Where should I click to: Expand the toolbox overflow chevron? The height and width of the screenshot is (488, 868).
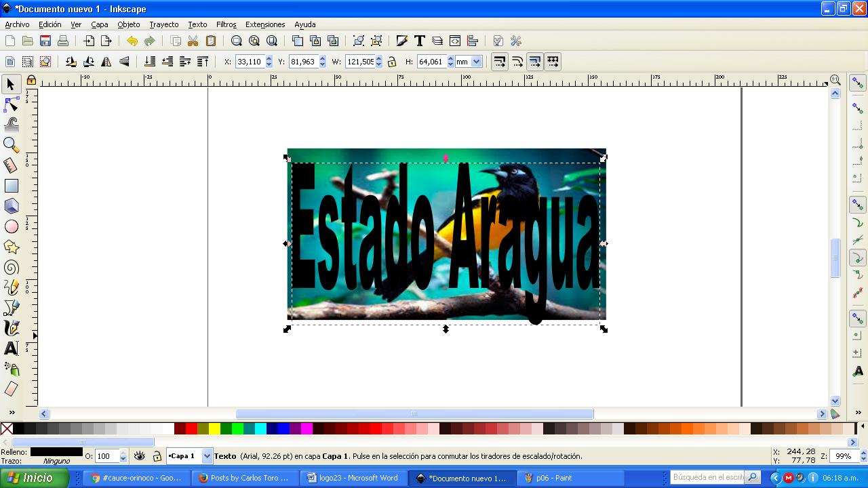click(12, 412)
